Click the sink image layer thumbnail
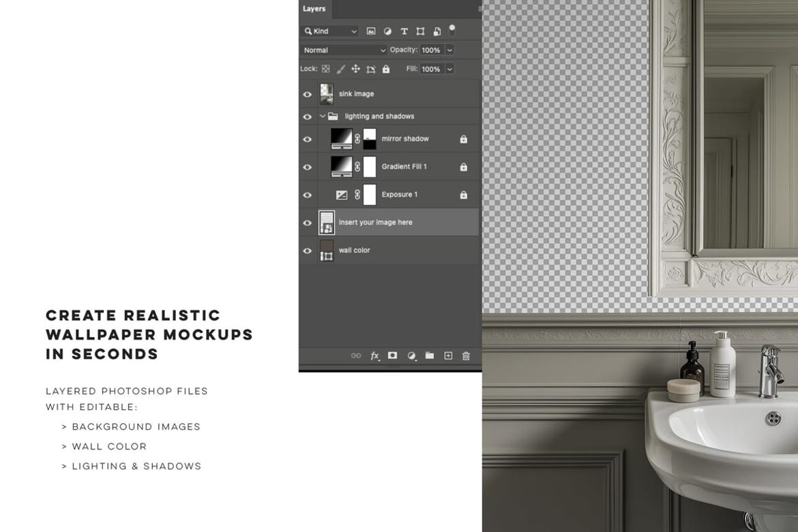 [327, 94]
